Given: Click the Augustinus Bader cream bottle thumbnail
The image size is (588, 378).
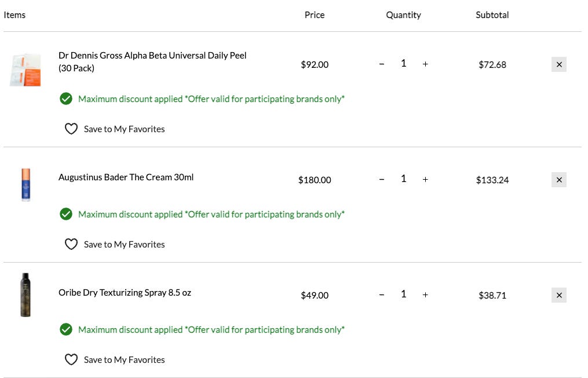Looking at the screenshot, I should click(x=25, y=184).
